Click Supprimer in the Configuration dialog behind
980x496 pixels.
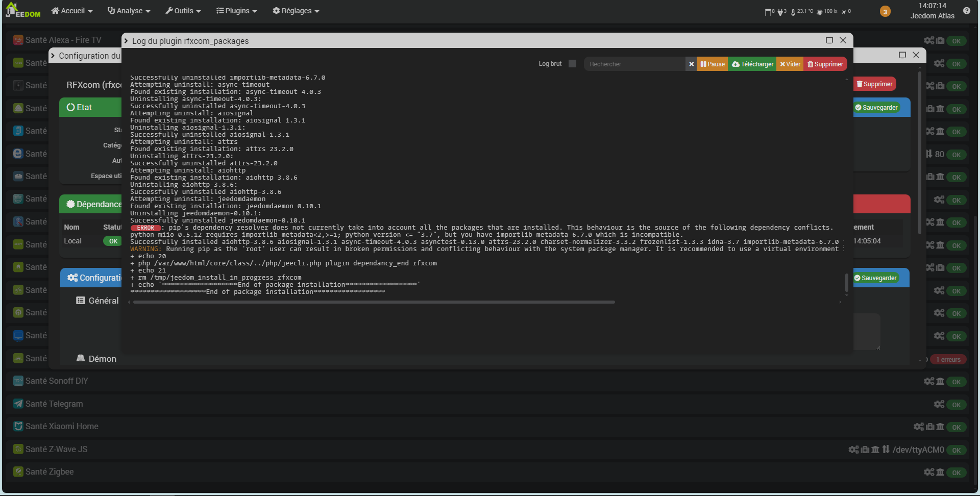(875, 84)
